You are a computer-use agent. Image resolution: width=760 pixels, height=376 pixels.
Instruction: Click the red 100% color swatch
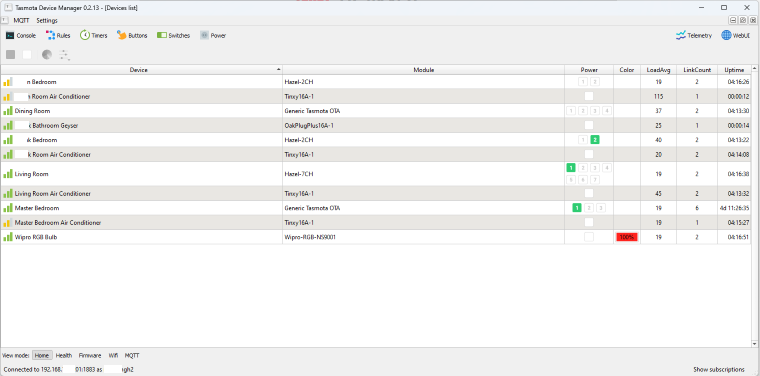click(x=627, y=237)
